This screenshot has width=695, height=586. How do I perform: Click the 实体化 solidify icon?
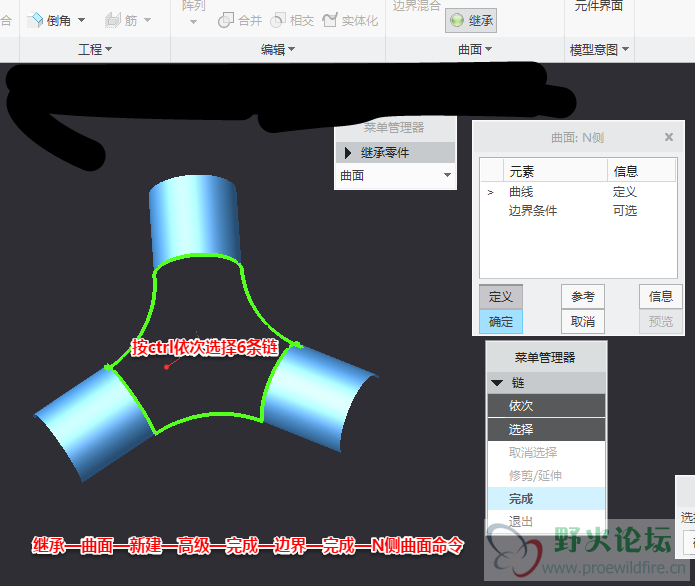click(x=330, y=20)
